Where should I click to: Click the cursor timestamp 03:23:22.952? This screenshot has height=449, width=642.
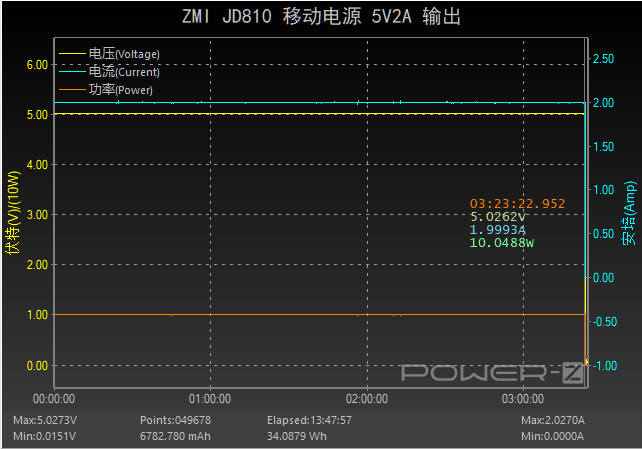(x=517, y=203)
